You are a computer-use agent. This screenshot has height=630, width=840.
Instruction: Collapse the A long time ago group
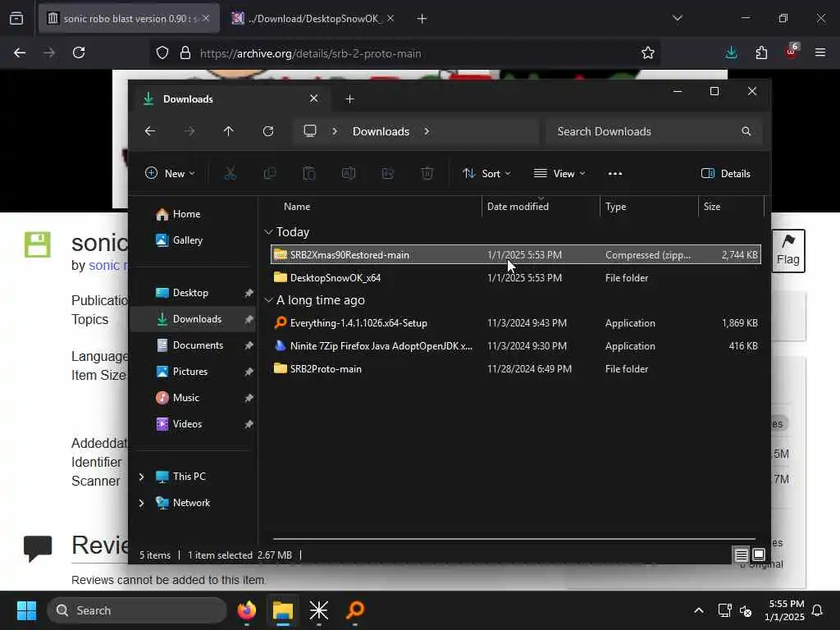(x=268, y=300)
